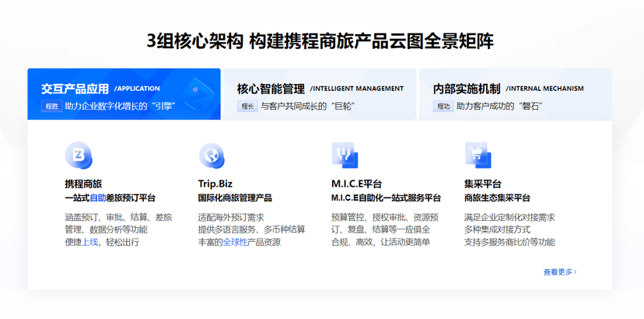Click the M.I.C.E平台 card title
This screenshot has height=319, width=644.
point(356,184)
